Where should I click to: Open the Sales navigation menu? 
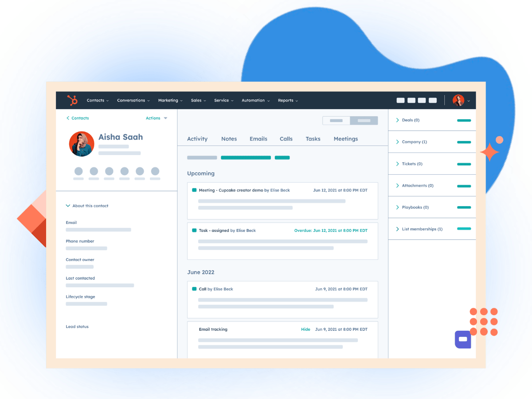click(x=199, y=101)
